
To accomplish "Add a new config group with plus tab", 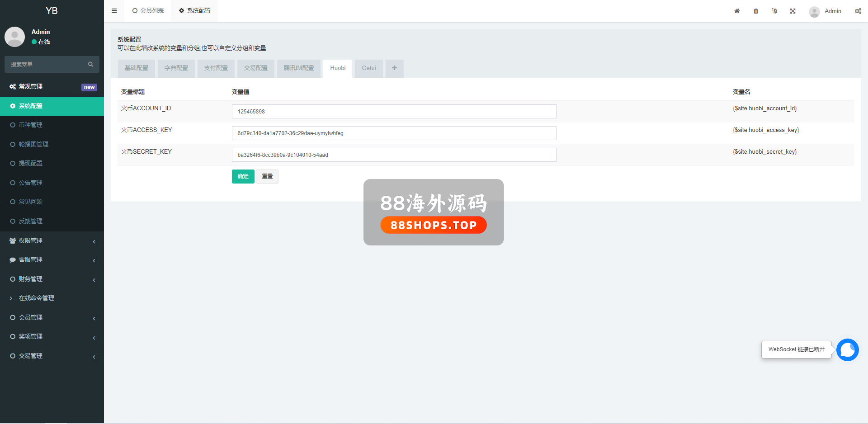I will point(394,68).
